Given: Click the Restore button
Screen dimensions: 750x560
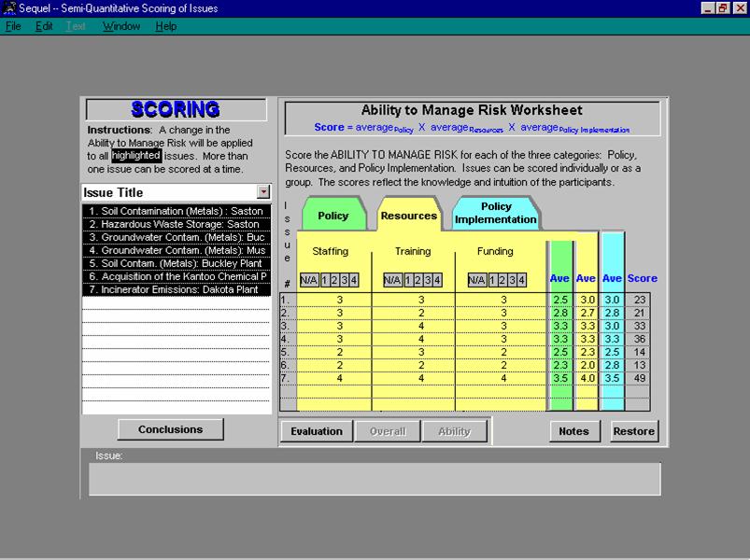Looking at the screenshot, I should coord(634,431).
